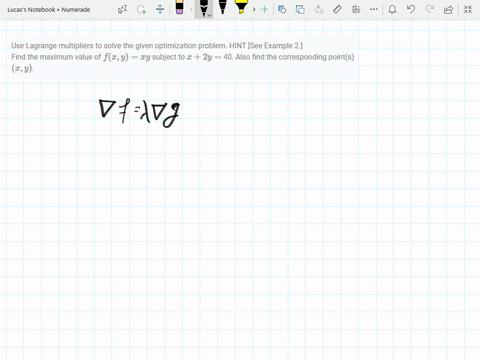
Task: Open the more options ellipsis menu
Action: click(374, 9)
